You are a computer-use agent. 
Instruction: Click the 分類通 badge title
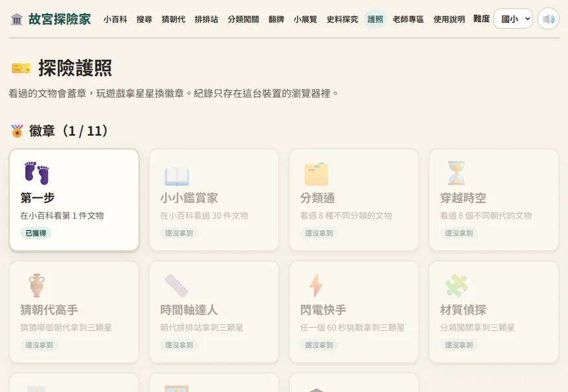(318, 198)
